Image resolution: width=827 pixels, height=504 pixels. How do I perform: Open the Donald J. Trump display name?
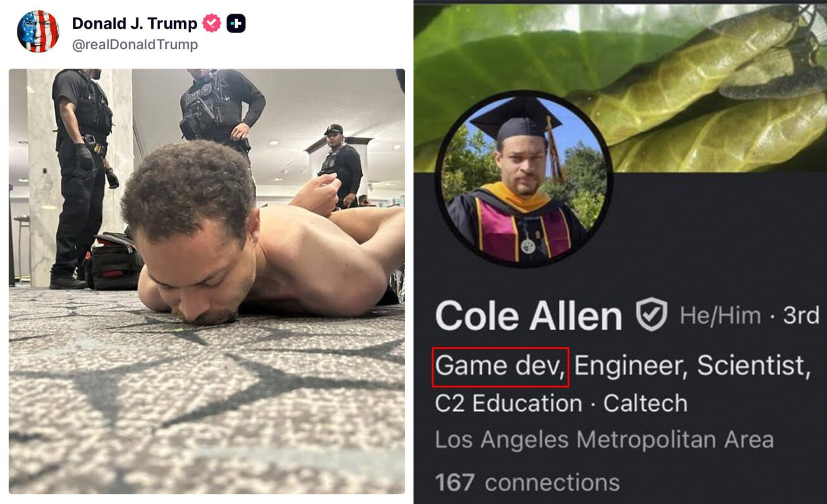[x=134, y=24]
